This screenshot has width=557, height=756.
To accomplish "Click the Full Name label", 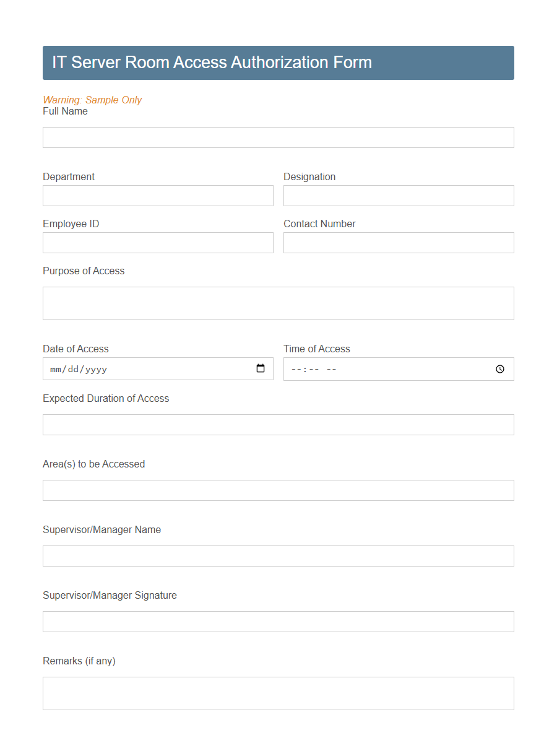I will coord(65,111).
